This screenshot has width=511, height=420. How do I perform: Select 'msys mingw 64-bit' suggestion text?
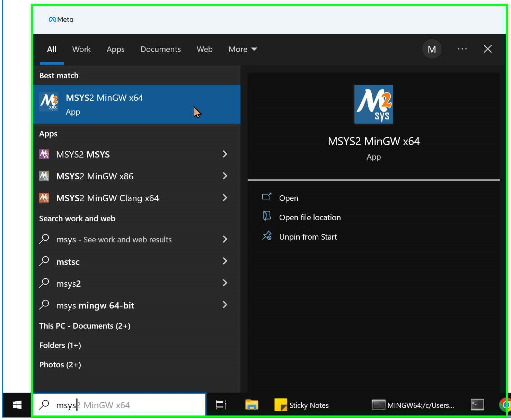tap(95, 305)
